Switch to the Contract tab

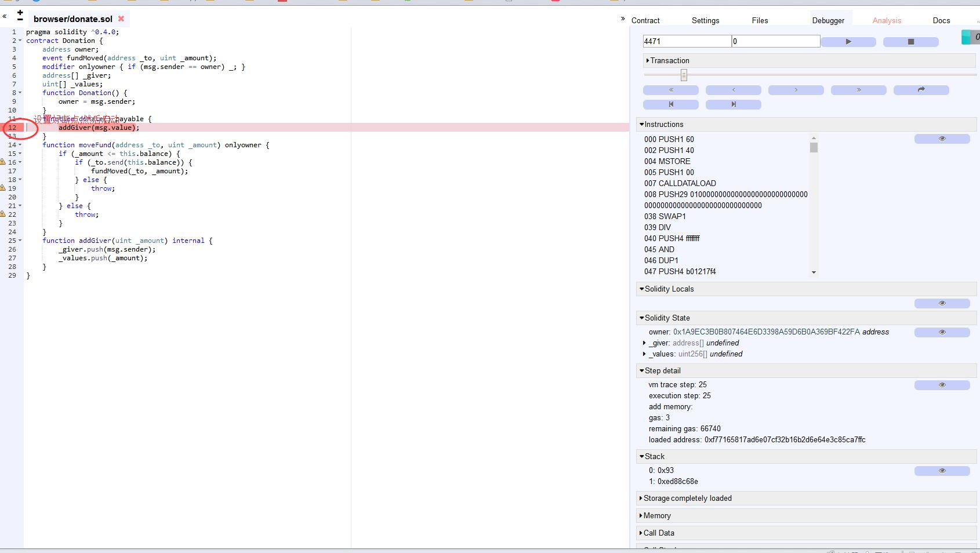click(645, 20)
